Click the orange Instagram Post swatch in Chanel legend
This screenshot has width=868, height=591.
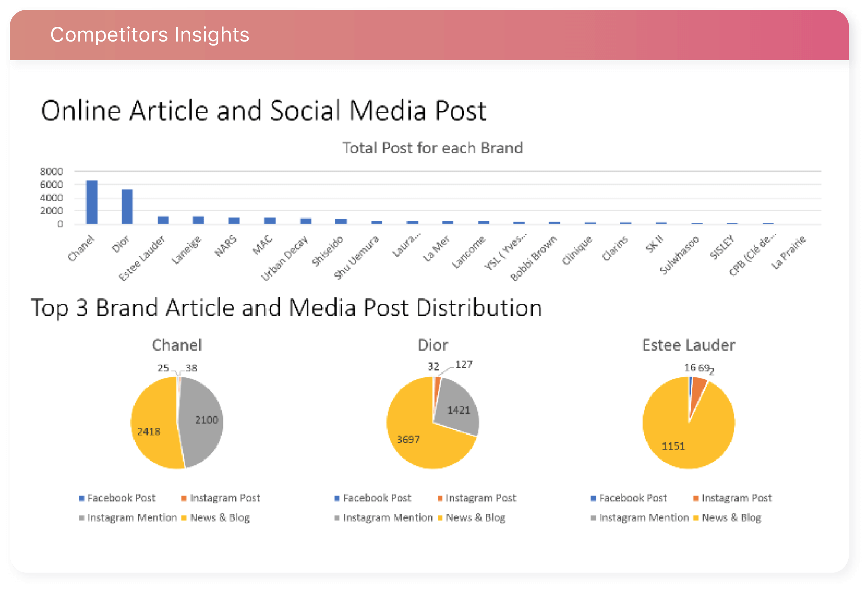(x=184, y=498)
